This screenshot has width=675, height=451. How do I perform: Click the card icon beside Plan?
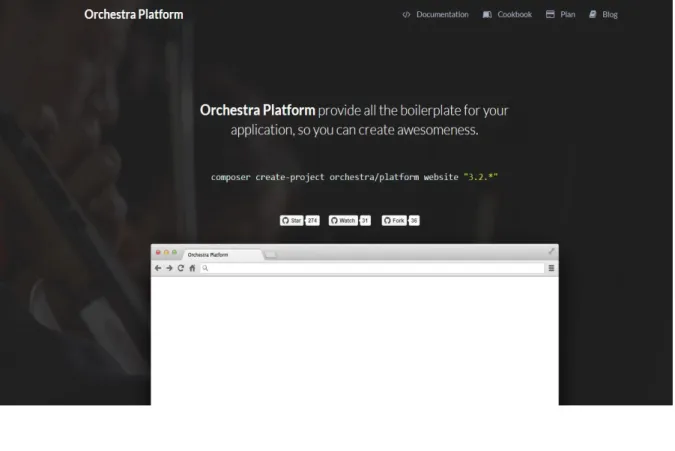(x=550, y=14)
